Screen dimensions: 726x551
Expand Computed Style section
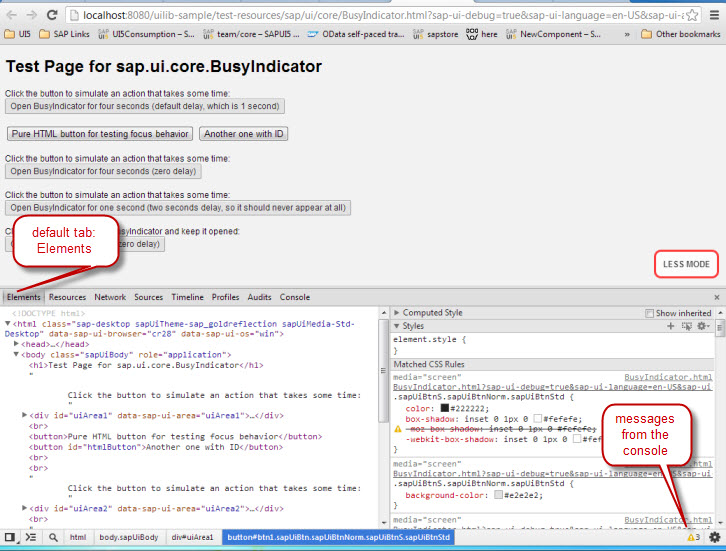point(397,313)
